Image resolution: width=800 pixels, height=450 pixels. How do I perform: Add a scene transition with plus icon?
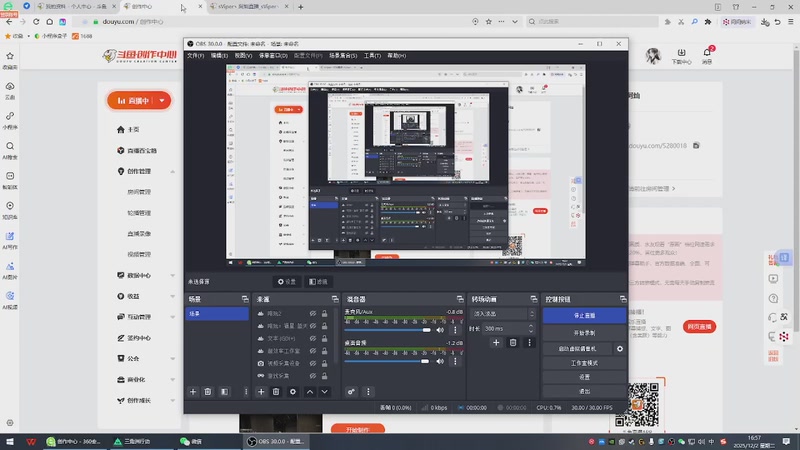pos(496,343)
